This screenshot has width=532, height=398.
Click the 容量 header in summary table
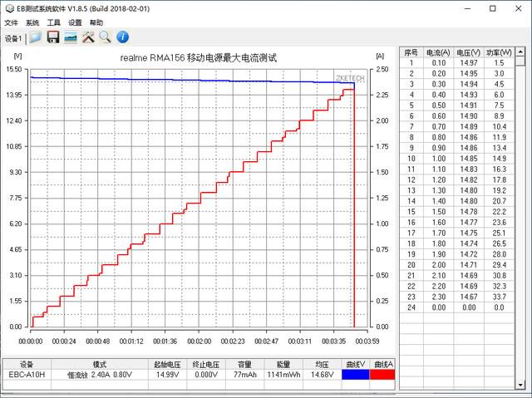244,365
